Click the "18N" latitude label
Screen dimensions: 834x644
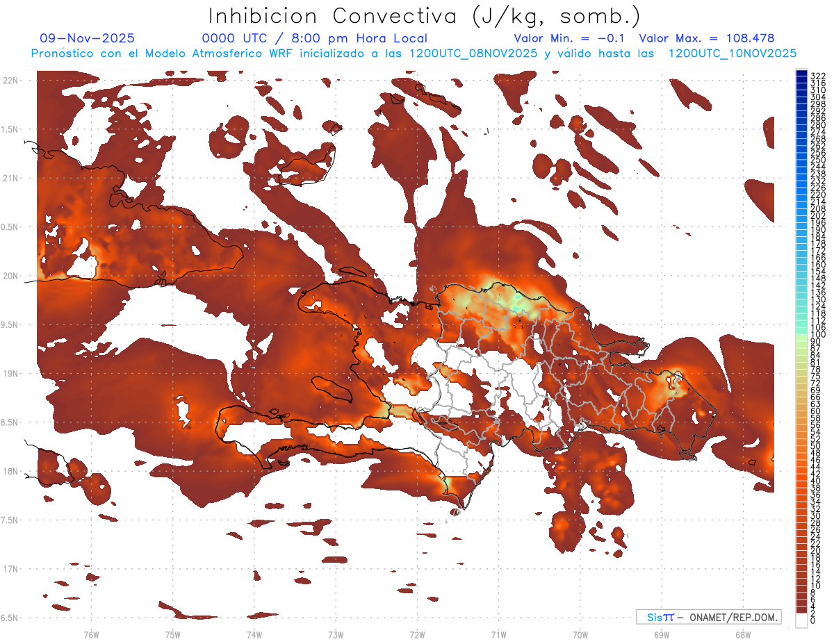pyautogui.click(x=10, y=471)
